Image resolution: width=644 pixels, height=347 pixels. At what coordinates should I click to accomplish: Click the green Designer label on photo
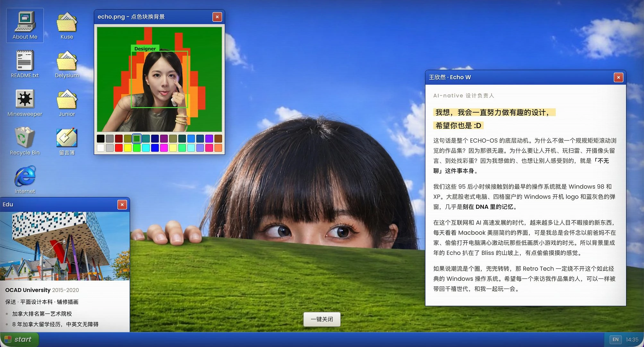click(x=145, y=49)
